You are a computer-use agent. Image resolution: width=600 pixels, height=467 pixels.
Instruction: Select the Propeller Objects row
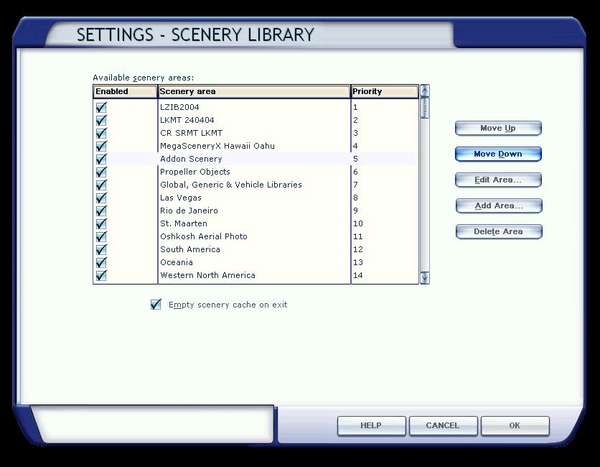(x=256, y=172)
